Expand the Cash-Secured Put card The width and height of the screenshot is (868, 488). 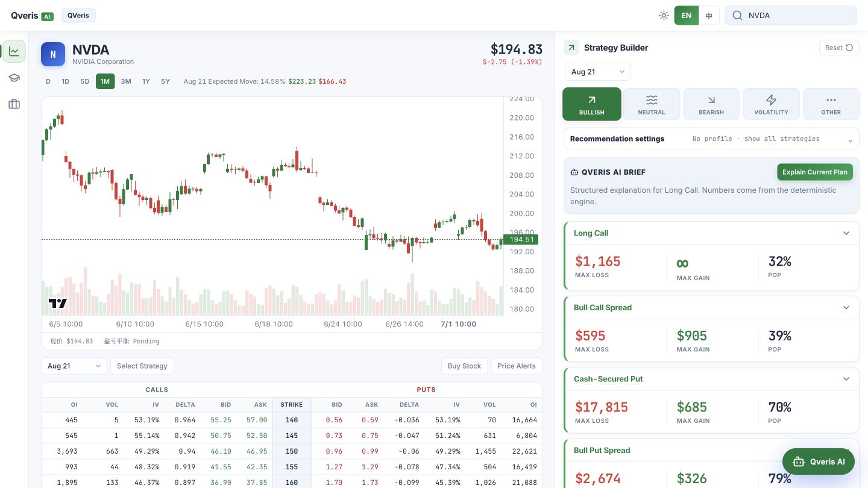pyautogui.click(x=846, y=379)
